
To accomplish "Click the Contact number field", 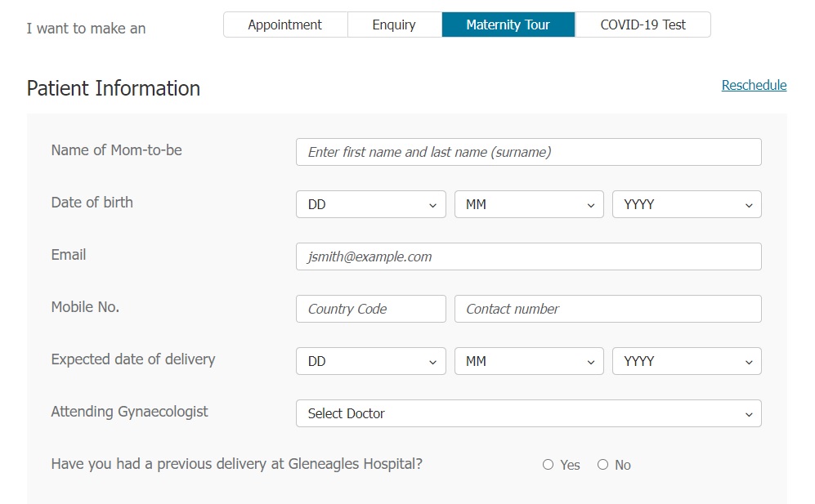I will [x=607, y=309].
